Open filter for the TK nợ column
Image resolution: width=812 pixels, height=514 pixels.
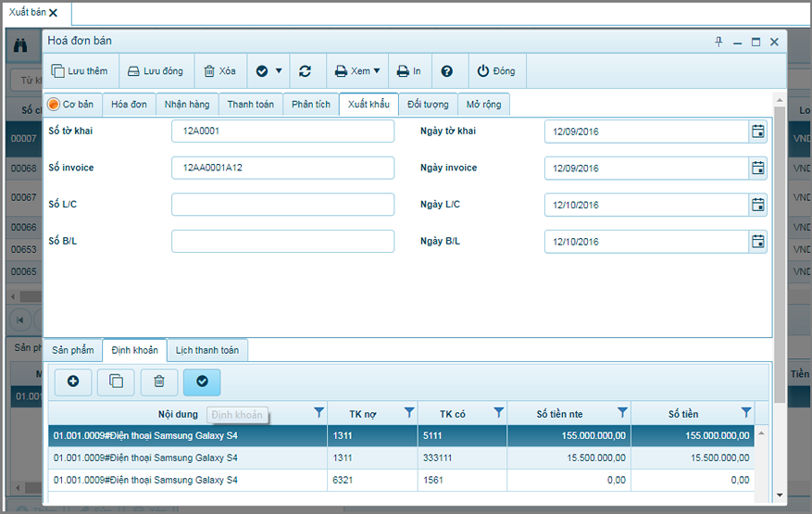408,413
